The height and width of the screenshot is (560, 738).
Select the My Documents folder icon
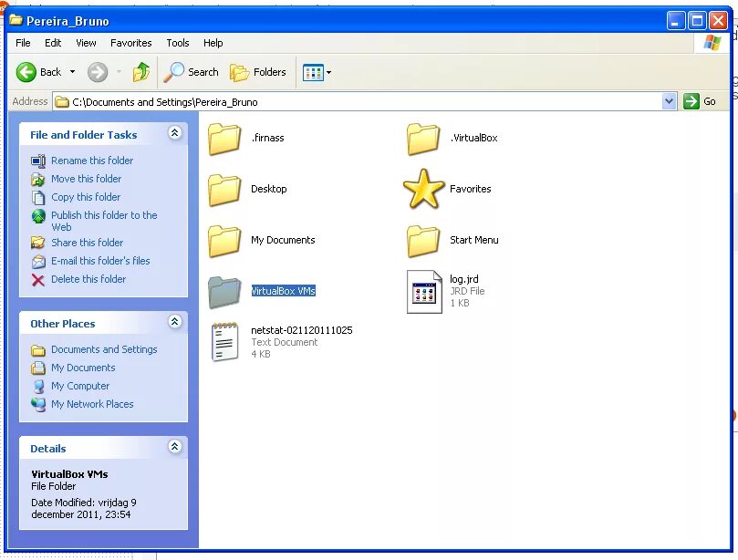[x=224, y=241]
